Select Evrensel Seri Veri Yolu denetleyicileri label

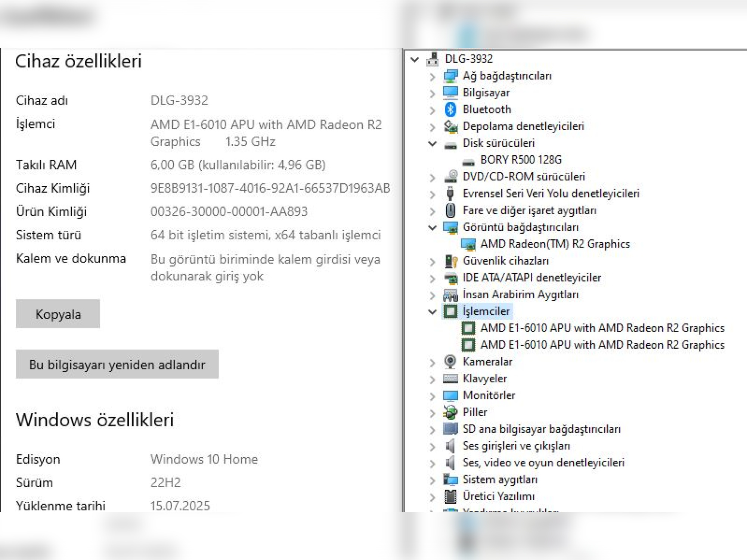551,193
